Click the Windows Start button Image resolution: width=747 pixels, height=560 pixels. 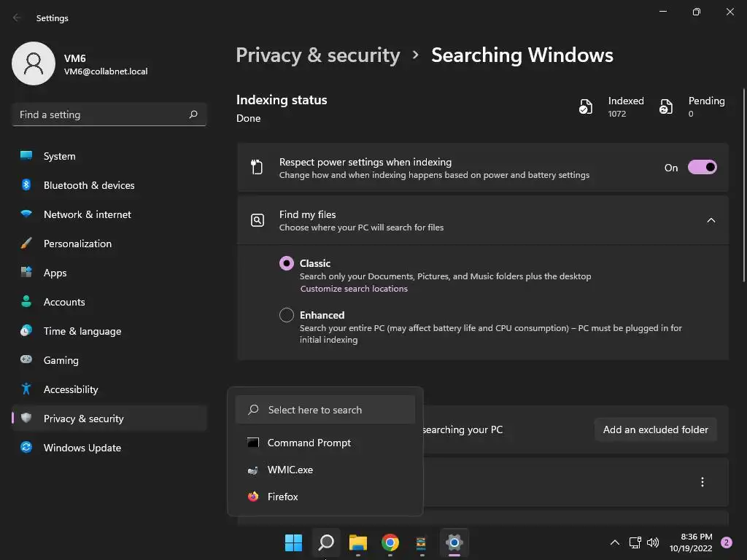tap(293, 542)
